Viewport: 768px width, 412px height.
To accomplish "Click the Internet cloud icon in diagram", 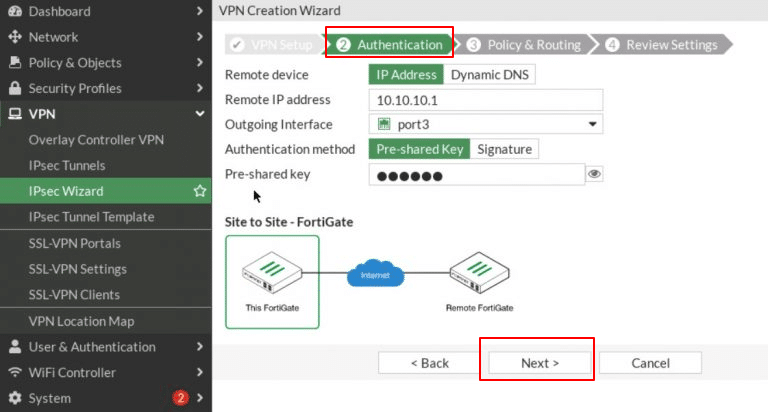I will point(376,274).
